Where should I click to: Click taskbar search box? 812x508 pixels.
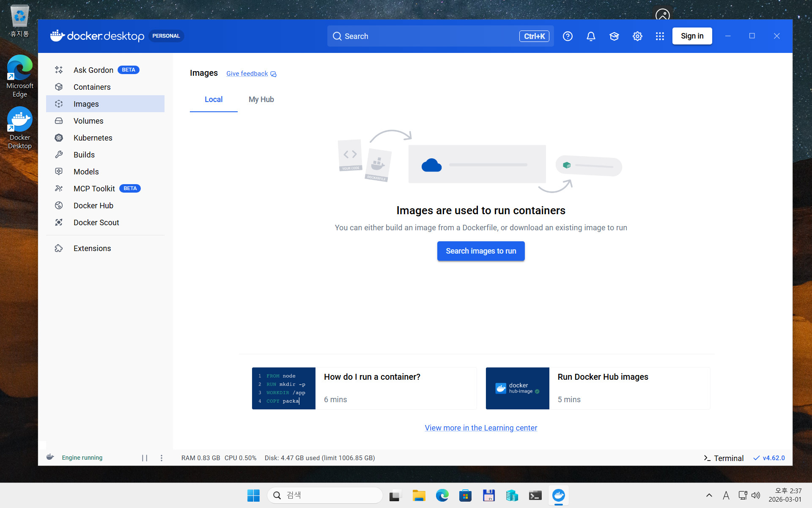click(x=325, y=495)
